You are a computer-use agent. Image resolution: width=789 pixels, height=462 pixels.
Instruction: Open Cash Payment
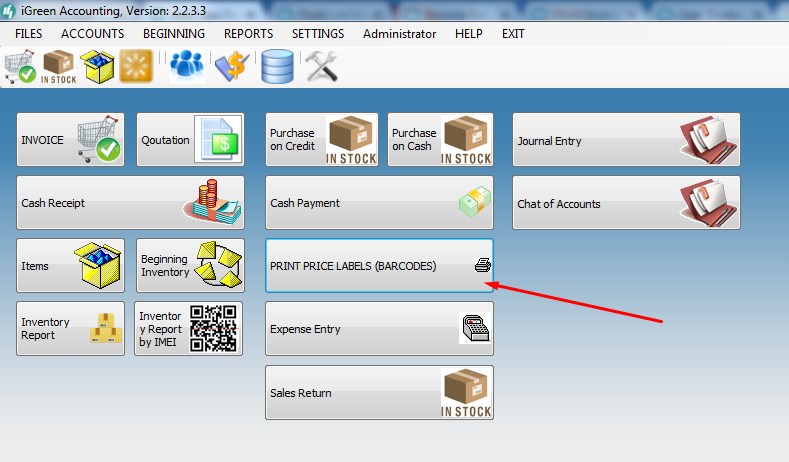click(x=379, y=202)
